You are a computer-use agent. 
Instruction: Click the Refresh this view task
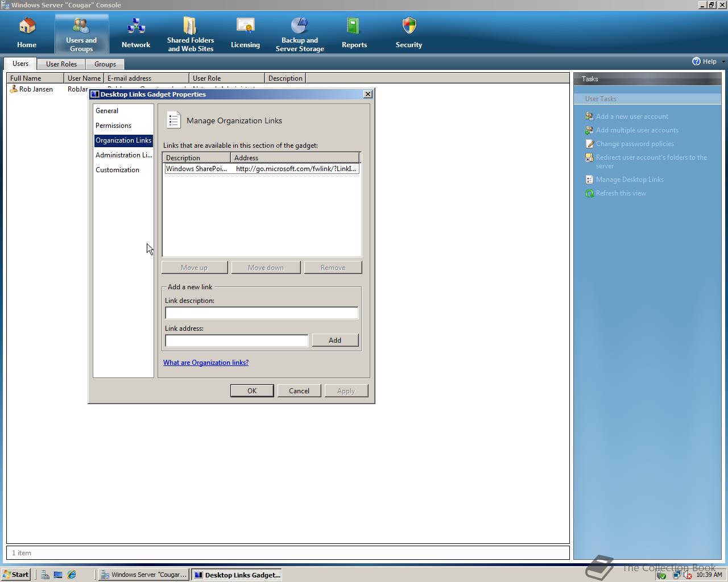click(621, 193)
